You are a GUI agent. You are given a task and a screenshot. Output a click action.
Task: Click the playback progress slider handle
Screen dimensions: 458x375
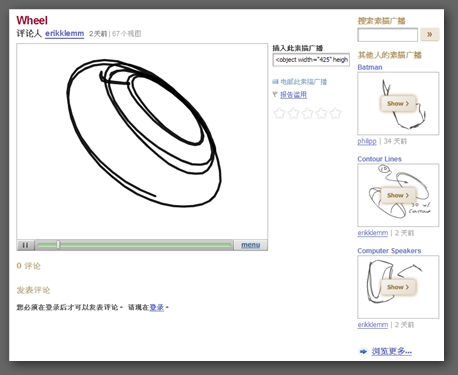(58, 245)
